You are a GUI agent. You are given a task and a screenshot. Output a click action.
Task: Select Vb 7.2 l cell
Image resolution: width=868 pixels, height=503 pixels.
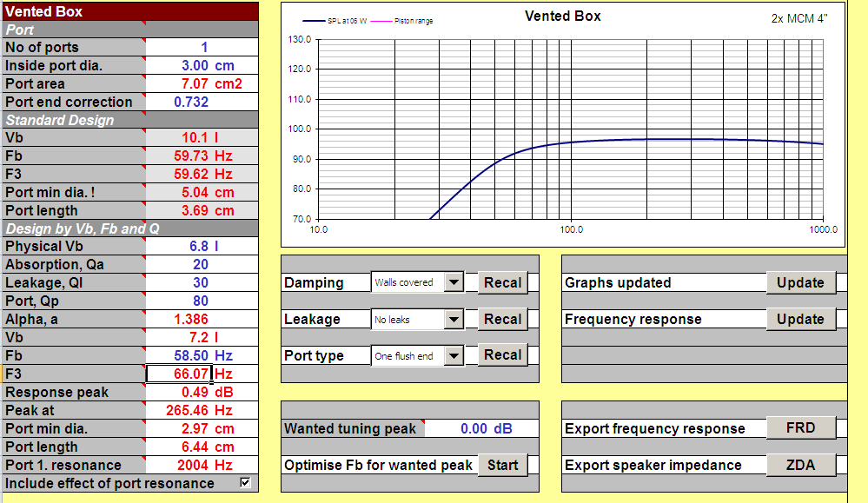pos(202,338)
